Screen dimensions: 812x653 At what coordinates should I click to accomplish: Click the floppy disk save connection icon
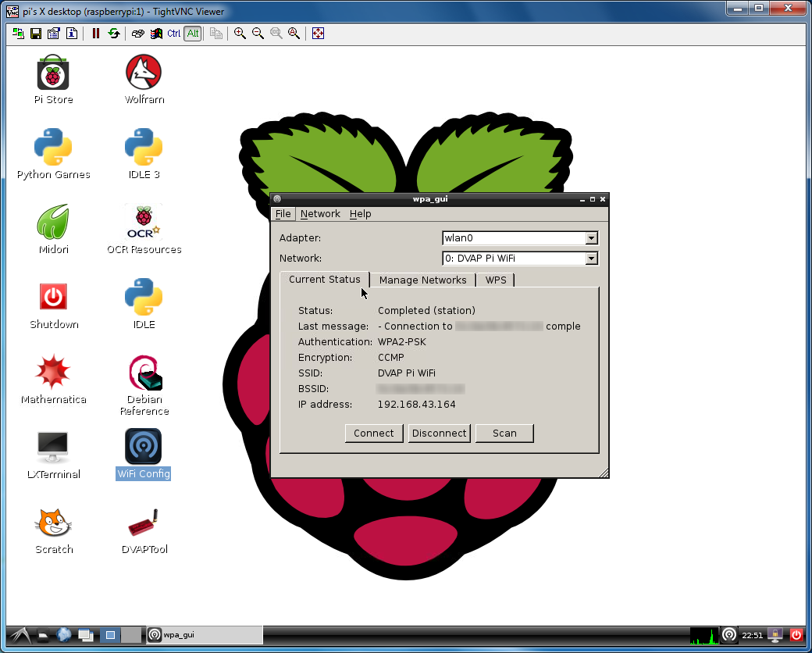(x=36, y=34)
